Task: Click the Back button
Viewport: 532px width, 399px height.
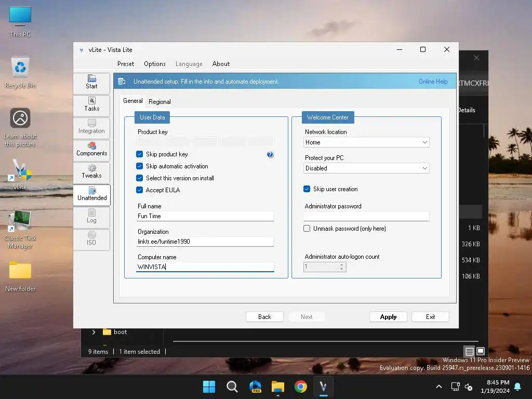Action: point(264,316)
